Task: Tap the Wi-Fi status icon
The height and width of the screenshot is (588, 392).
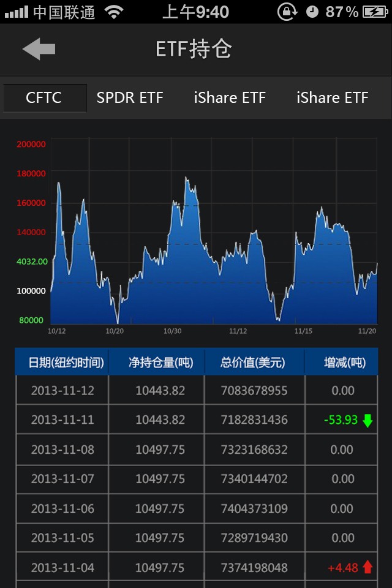Action: pos(114,12)
